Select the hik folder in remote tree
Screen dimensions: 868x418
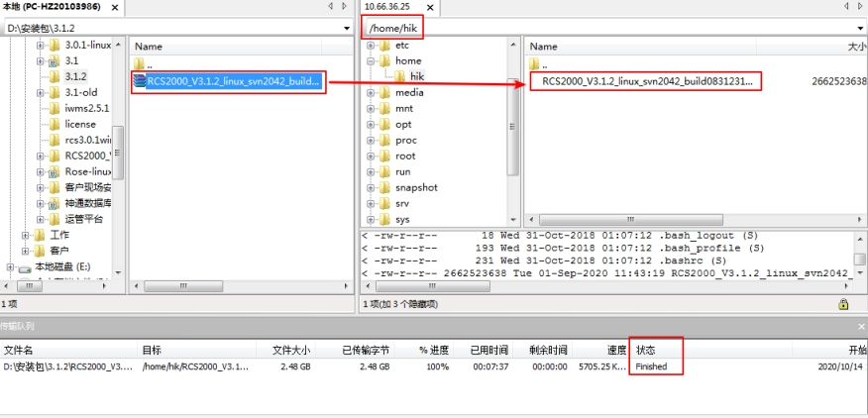[x=417, y=76]
